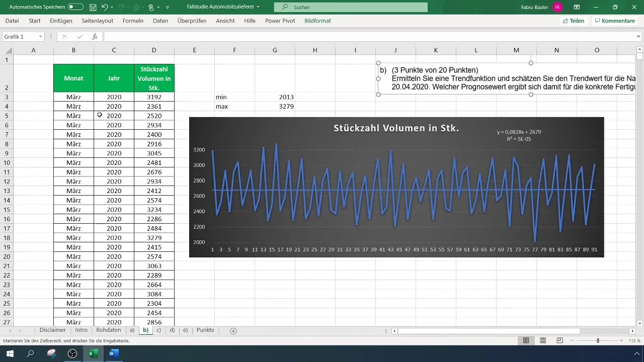Open the Ansicht ribbon tab
The height and width of the screenshot is (362, 644).
click(225, 21)
